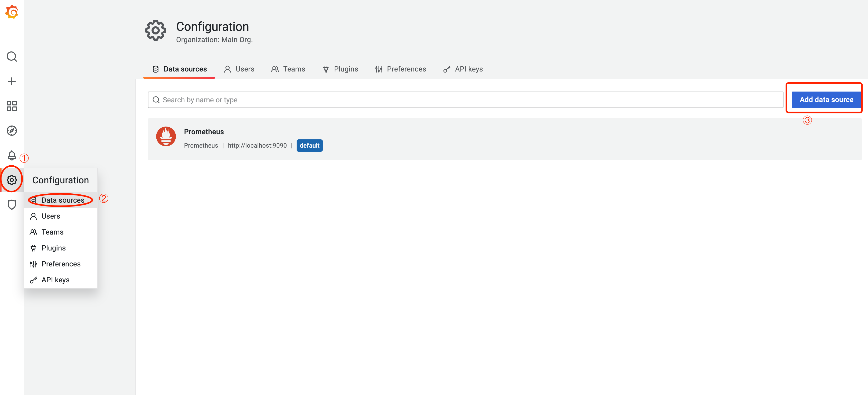Open the Alerting bell icon
The height and width of the screenshot is (395, 868).
coord(12,155)
